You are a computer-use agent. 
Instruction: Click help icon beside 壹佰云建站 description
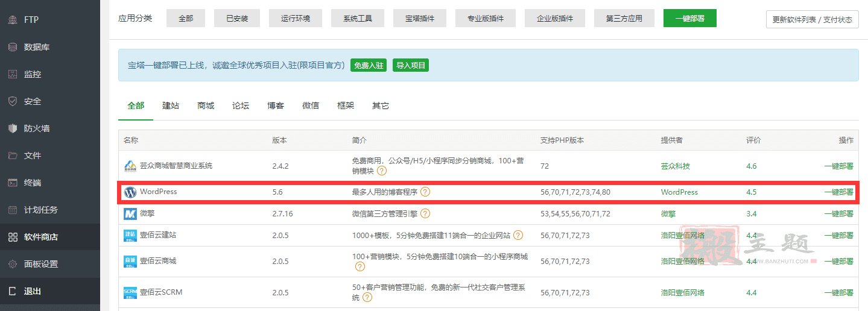coord(518,235)
